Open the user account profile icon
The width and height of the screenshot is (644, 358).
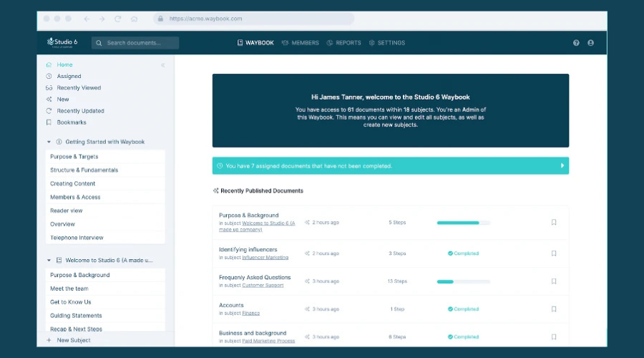pyautogui.click(x=590, y=43)
